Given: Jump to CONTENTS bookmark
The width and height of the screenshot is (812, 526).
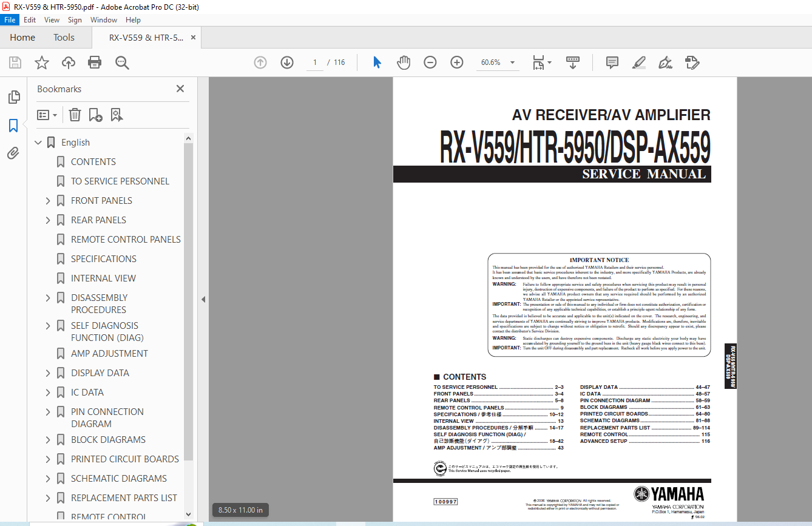Looking at the screenshot, I should (x=93, y=162).
